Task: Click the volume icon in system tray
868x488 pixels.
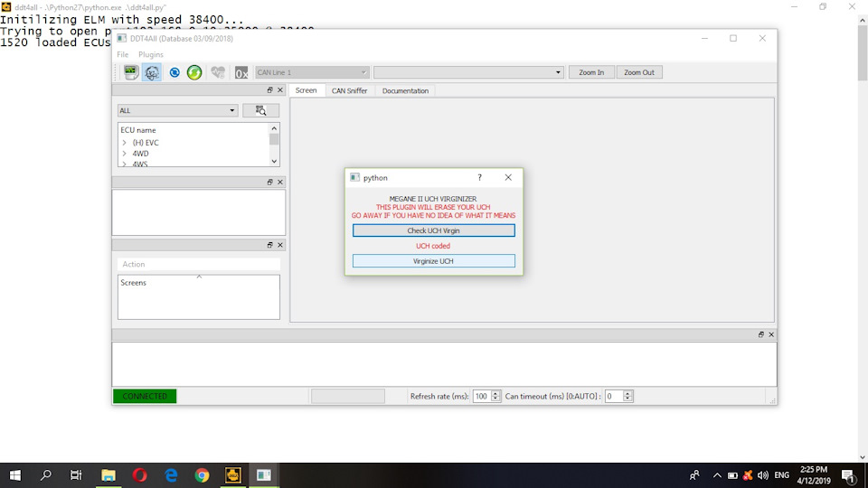Action: (763, 475)
